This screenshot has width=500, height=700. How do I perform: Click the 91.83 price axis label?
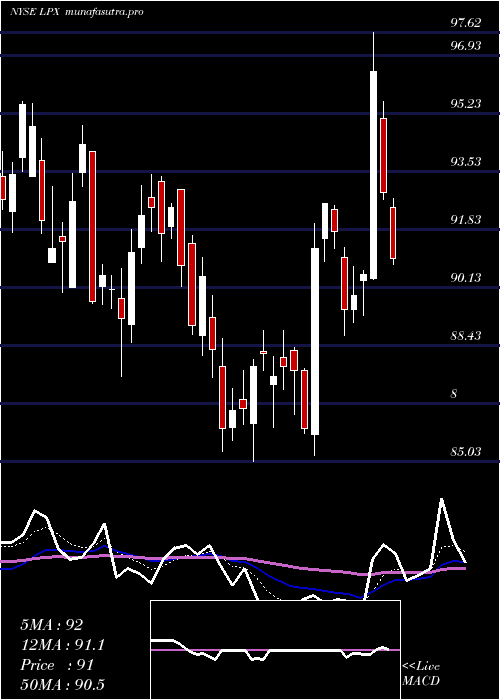(466, 220)
